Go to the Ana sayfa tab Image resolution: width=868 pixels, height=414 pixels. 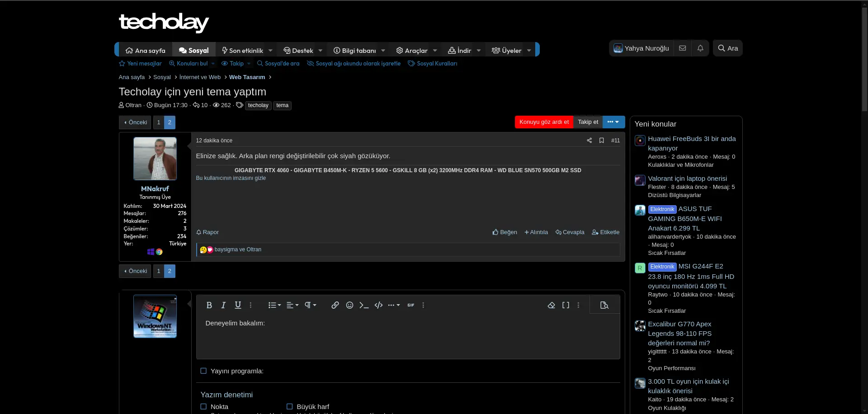pos(146,50)
